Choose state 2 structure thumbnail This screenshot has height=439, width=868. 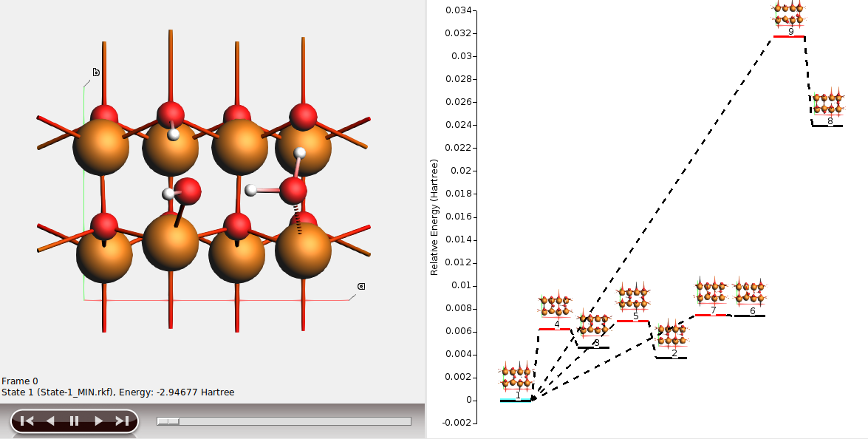click(672, 335)
